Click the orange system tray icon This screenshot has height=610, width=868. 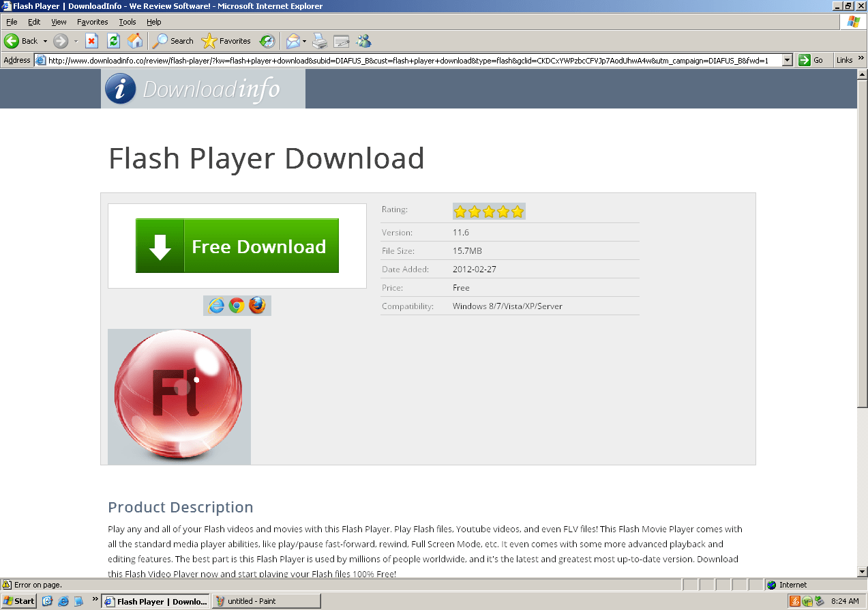click(795, 601)
